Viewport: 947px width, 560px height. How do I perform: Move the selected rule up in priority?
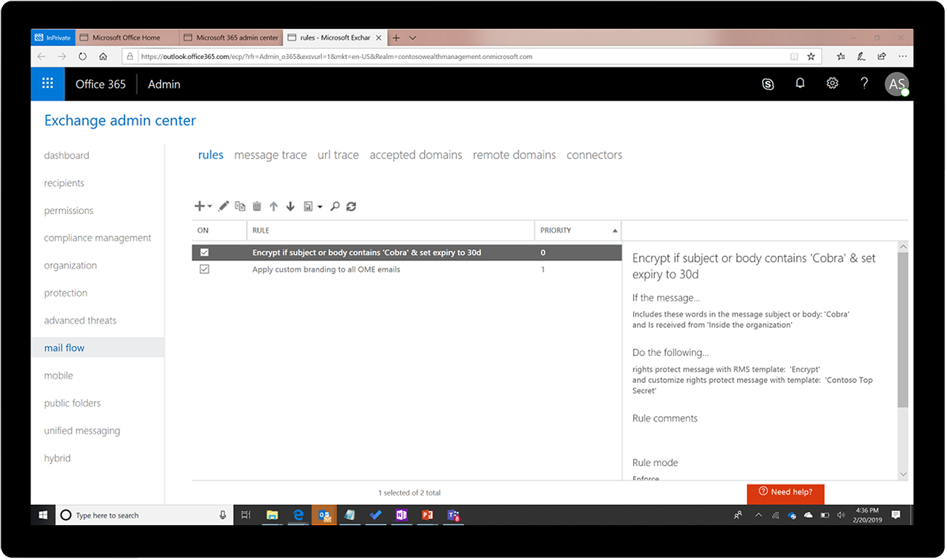(x=274, y=206)
